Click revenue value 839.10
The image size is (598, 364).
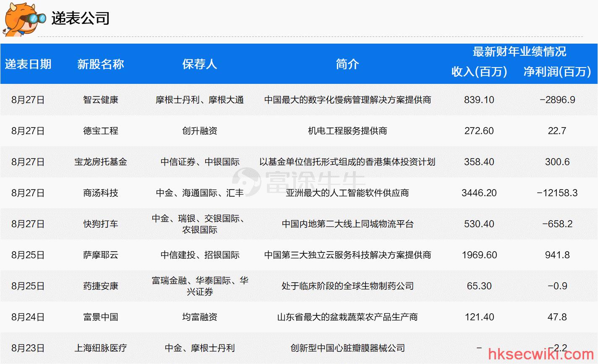tap(479, 100)
